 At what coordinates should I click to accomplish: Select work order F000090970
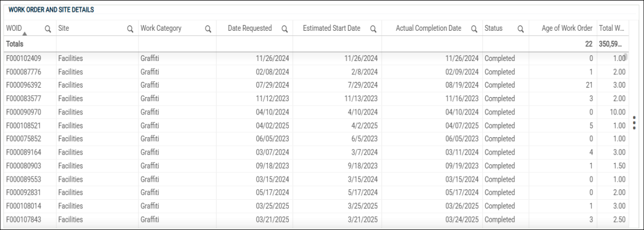23,112
